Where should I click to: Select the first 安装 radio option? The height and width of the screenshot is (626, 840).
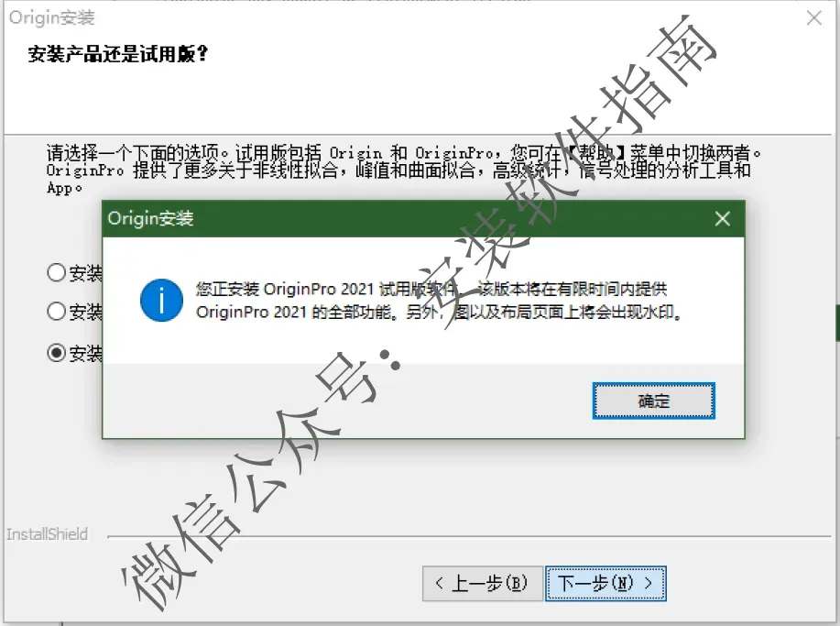click(56, 272)
